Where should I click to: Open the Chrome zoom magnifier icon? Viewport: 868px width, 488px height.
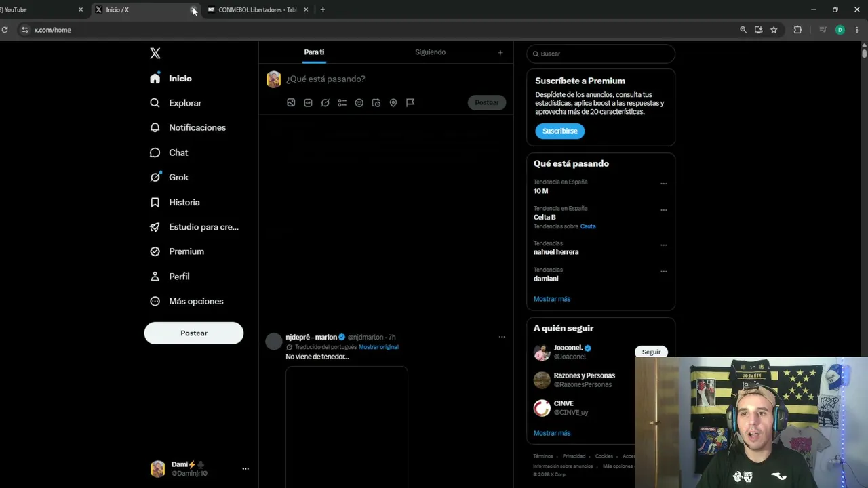743,30
